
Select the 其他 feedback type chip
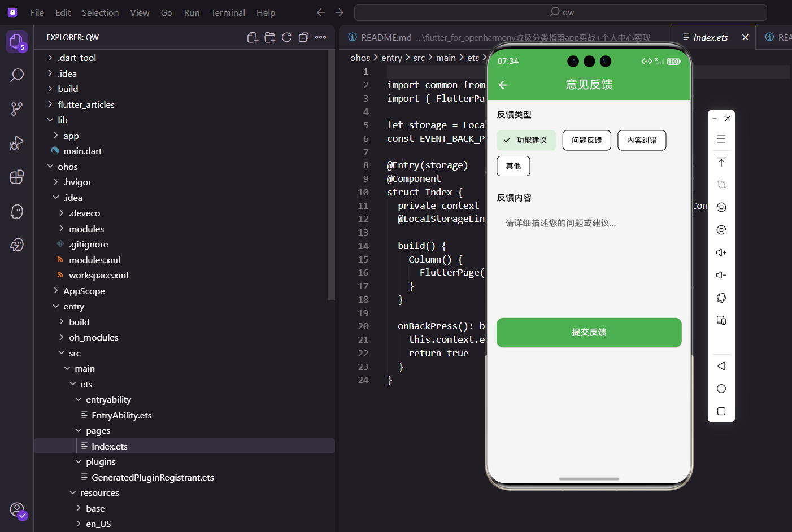tap(514, 166)
